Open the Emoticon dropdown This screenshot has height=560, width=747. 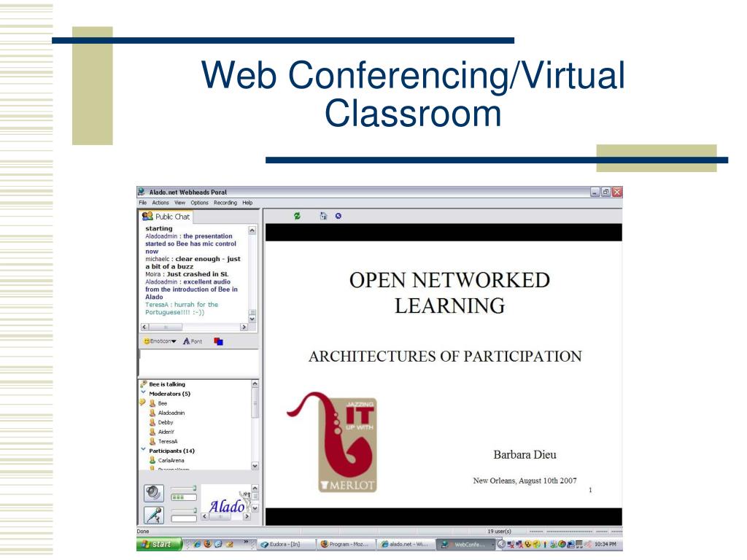[x=160, y=341]
